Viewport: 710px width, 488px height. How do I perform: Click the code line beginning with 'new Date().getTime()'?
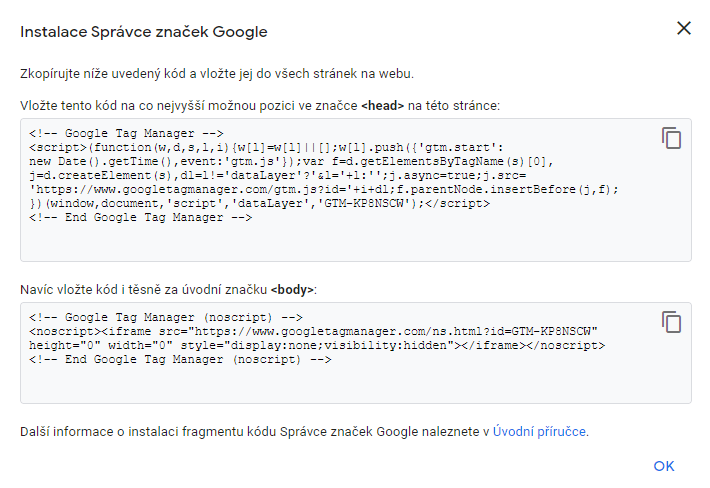point(291,161)
